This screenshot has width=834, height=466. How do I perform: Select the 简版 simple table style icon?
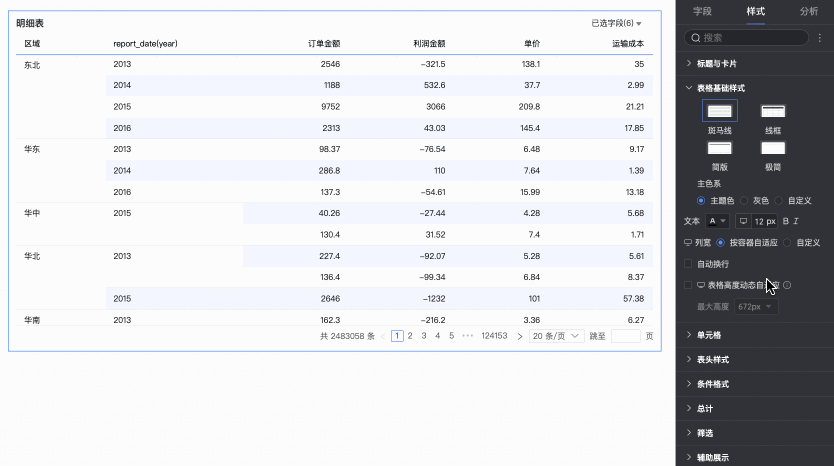pyautogui.click(x=720, y=148)
